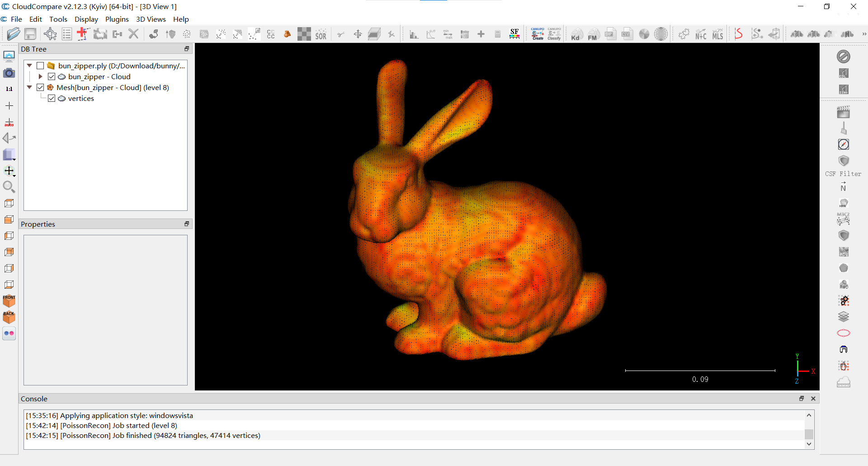This screenshot has width=868, height=466.
Task: Open the 3D Views menu
Action: pos(151,19)
